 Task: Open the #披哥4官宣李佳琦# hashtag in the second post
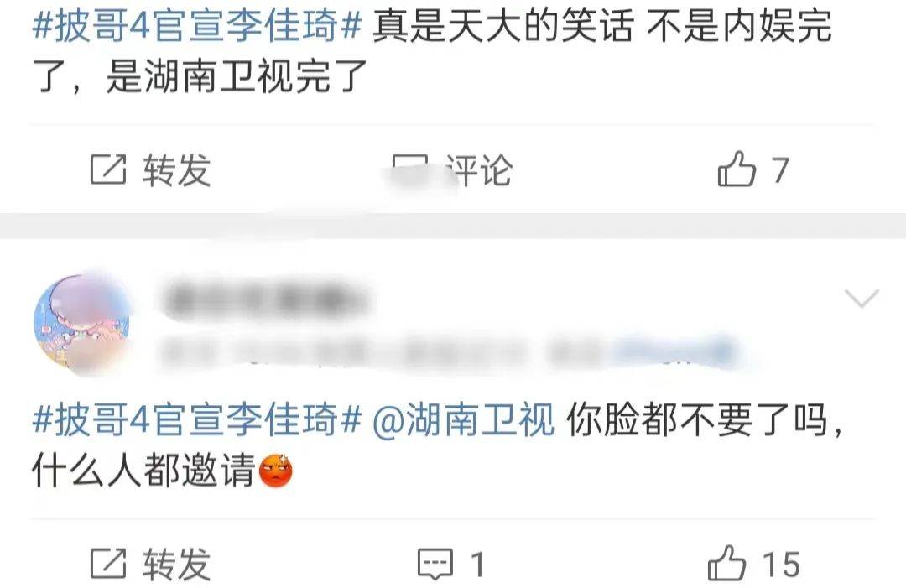[x=197, y=419]
